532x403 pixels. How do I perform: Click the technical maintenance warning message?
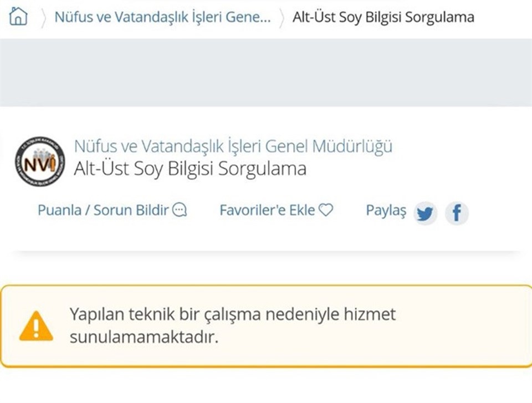[x=232, y=325]
